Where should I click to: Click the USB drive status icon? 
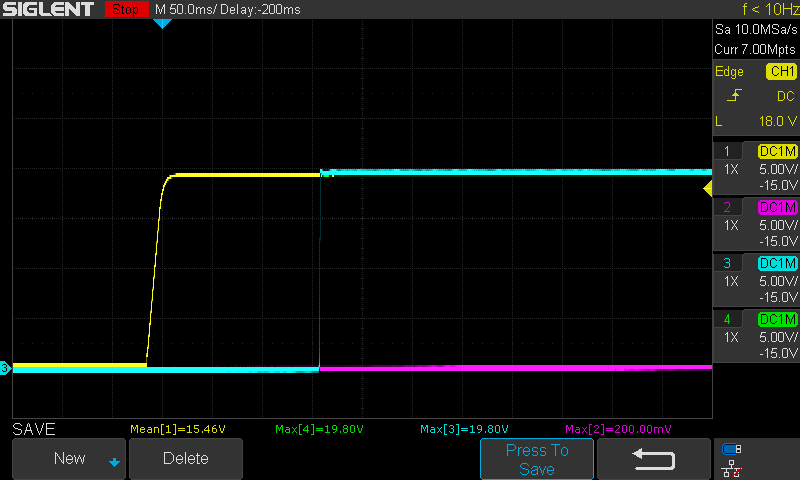(732, 449)
